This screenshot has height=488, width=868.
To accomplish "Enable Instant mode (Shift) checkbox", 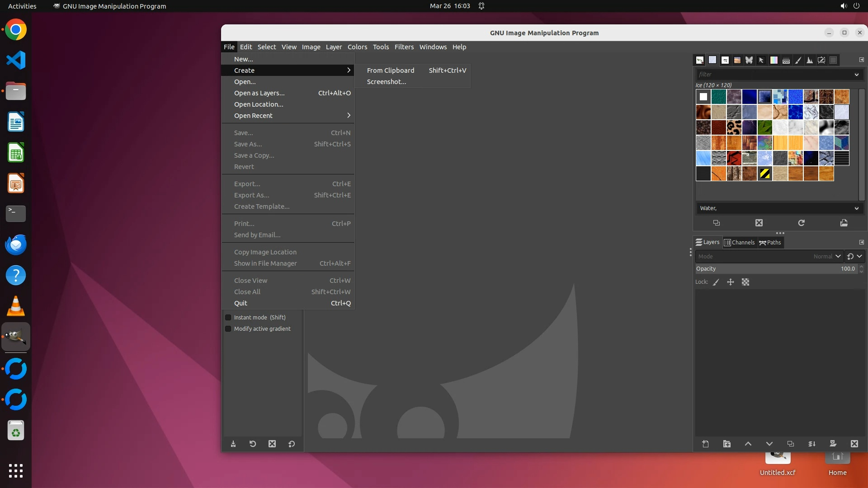I will [228, 317].
